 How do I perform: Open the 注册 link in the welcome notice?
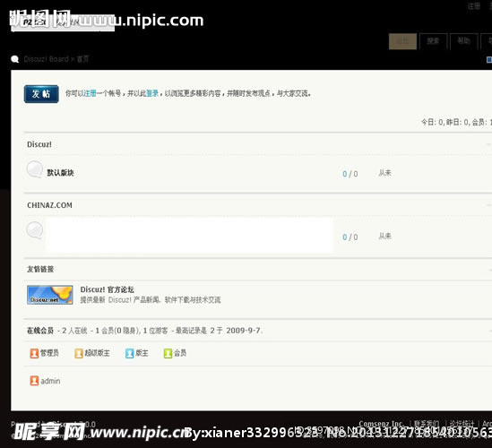tap(90, 93)
